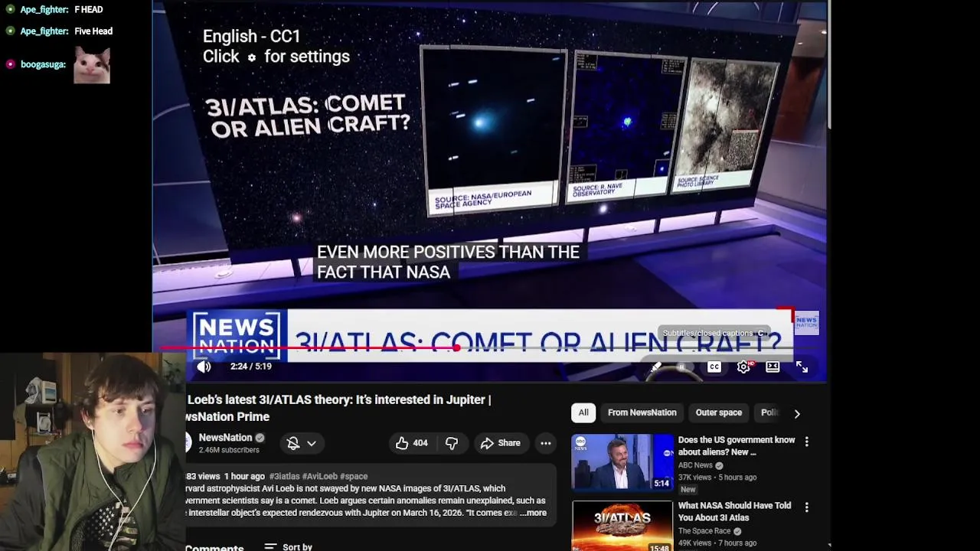The image size is (980, 551).
Task: Open notification bell dropdown for NewsNation
Action: (x=301, y=443)
